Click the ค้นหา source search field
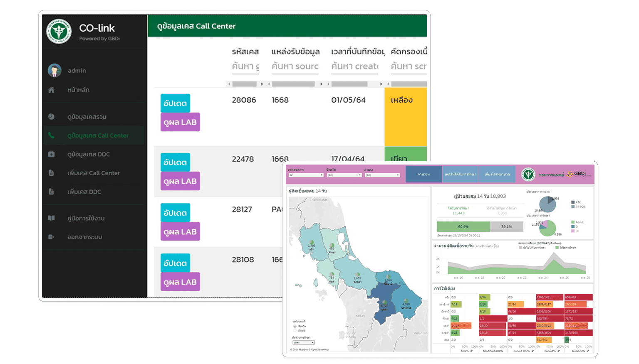Viewport: 639px width, 364px height. click(295, 66)
